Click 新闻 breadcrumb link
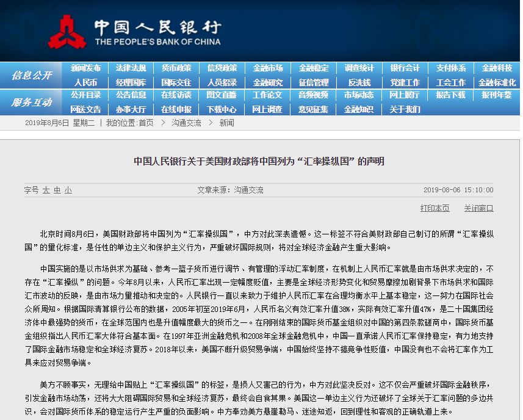Screen dimensions: 523x420 point(227,123)
